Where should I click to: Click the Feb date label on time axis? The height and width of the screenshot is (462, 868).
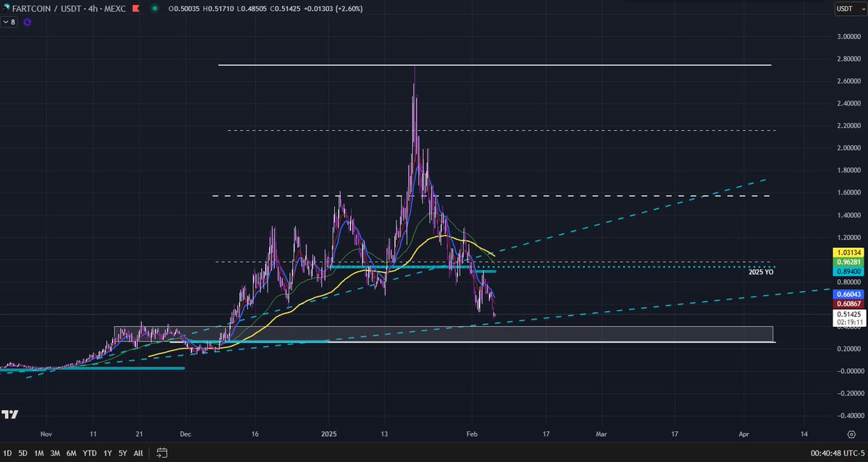pyautogui.click(x=472, y=435)
